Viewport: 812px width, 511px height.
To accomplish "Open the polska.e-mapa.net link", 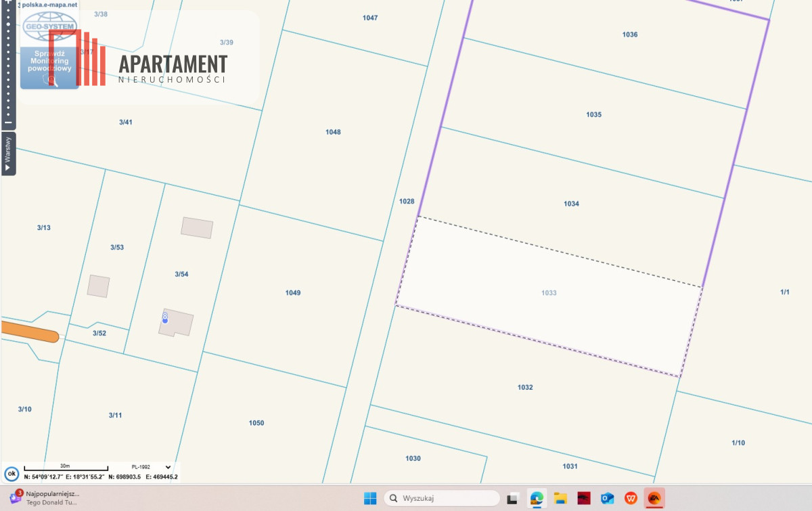I will (x=49, y=5).
